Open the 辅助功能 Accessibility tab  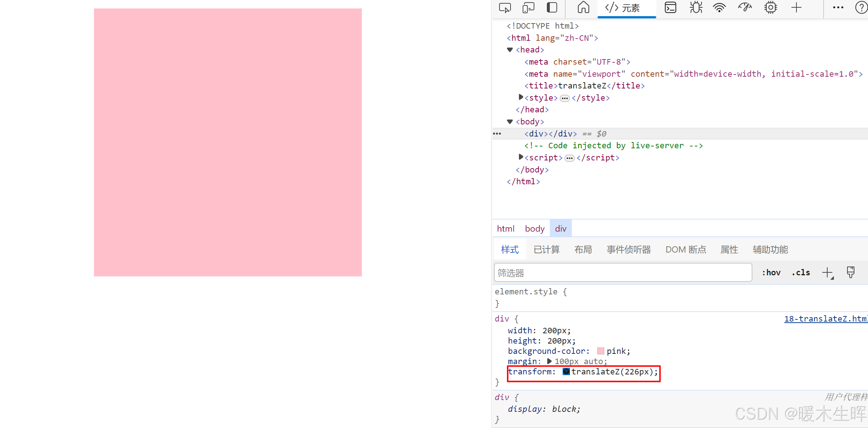pyautogui.click(x=770, y=250)
